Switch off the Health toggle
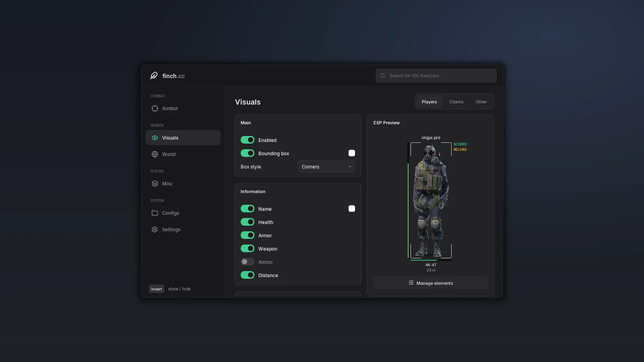Screen dimensions: 644x362 248,222
